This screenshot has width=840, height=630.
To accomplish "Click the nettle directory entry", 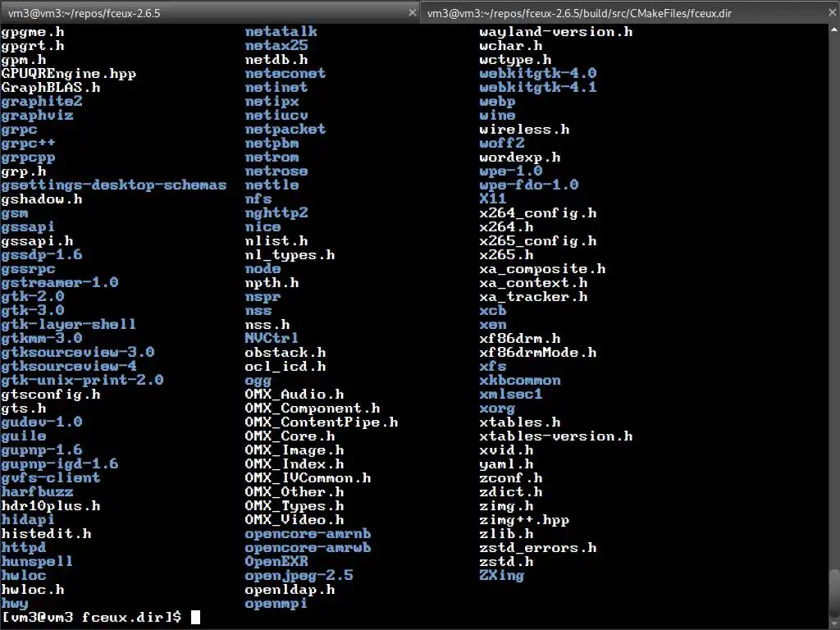I will [272, 185].
